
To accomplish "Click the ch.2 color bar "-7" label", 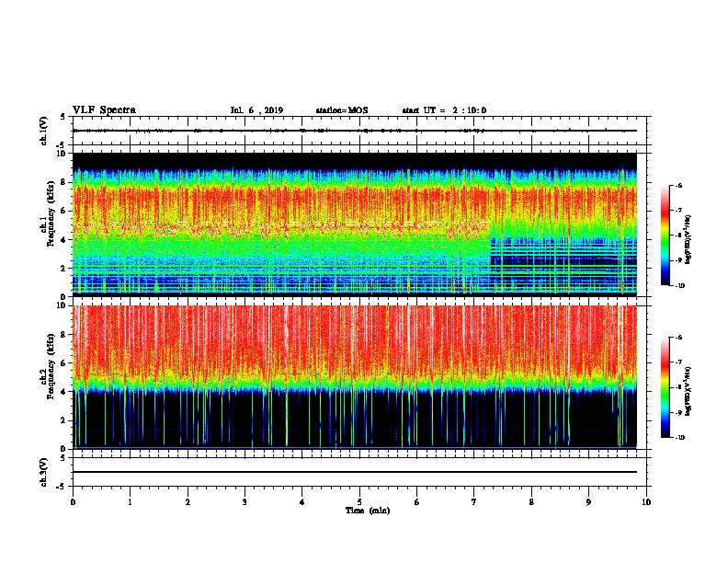I will click(678, 362).
